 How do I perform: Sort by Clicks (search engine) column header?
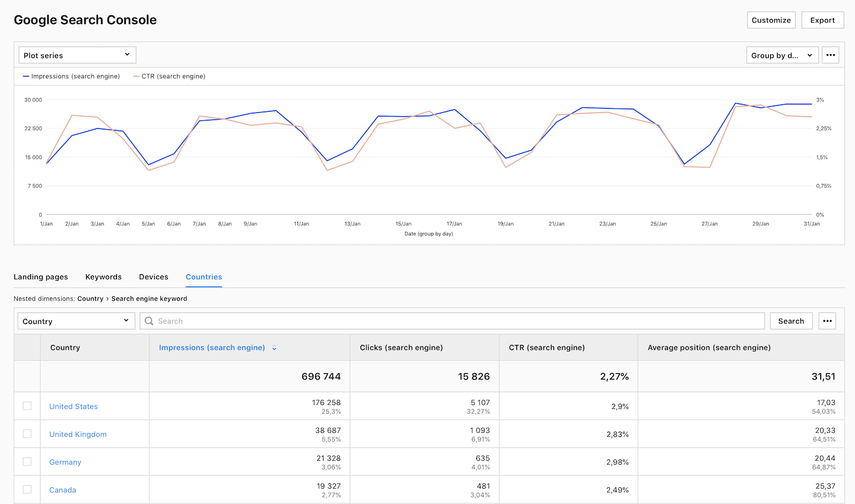(401, 348)
